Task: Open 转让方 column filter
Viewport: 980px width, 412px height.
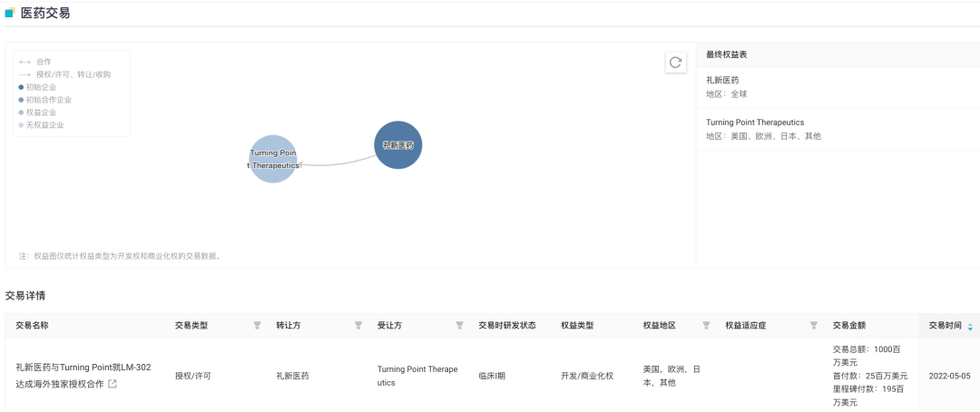Action: tap(358, 325)
